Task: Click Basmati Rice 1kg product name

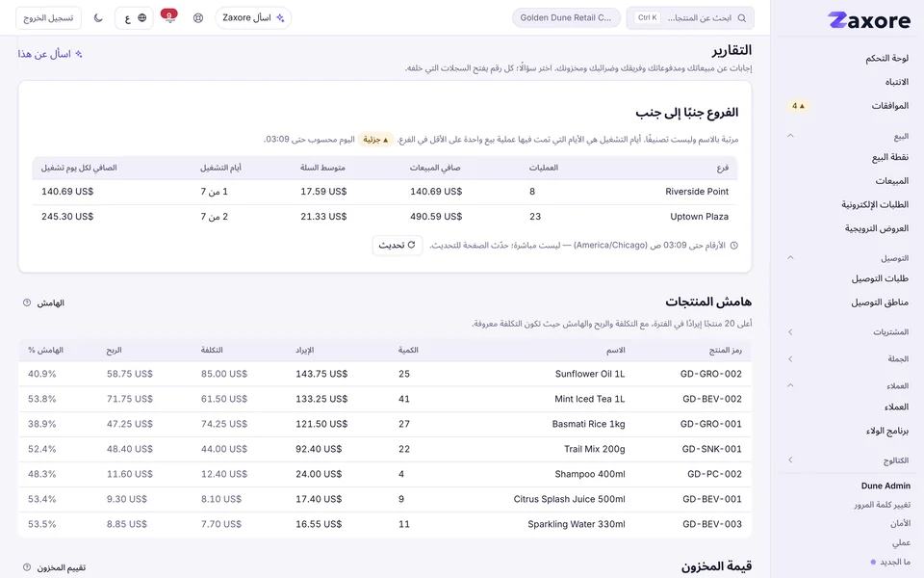Action: (589, 424)
